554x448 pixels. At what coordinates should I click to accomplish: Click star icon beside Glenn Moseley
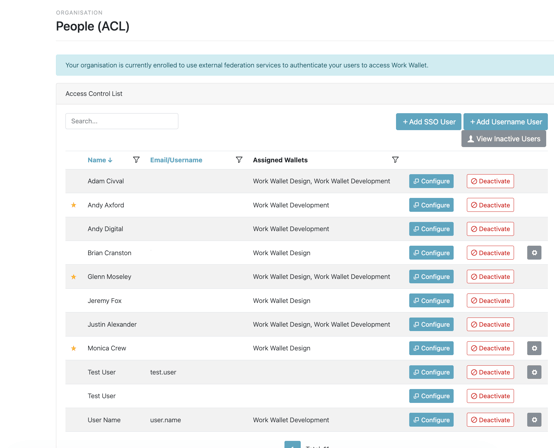click(73, 277)
